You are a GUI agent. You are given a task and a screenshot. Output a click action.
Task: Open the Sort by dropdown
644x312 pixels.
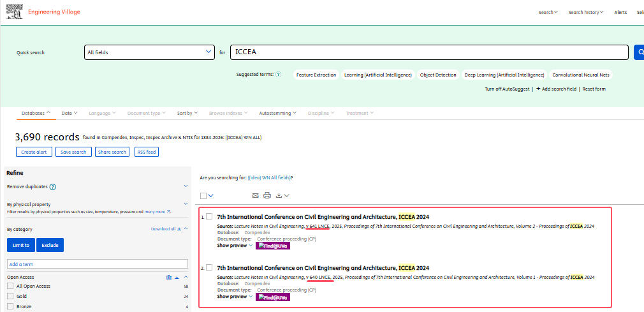coord(187,113)
